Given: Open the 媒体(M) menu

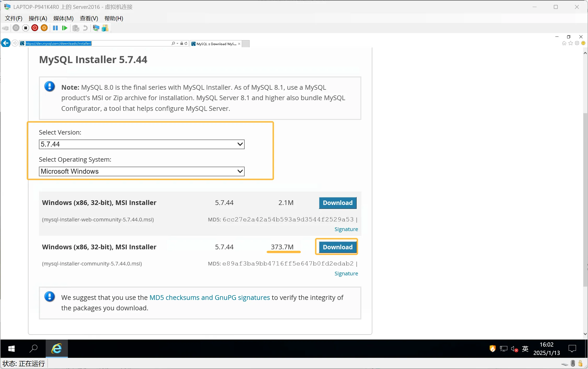Looking at the screenshot, I should tap(63, 18).
